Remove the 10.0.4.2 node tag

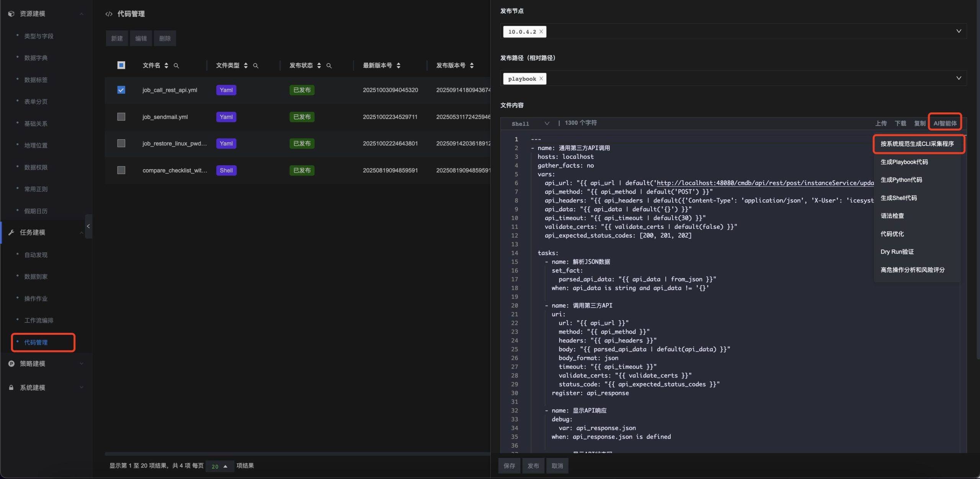coord(541,32)
